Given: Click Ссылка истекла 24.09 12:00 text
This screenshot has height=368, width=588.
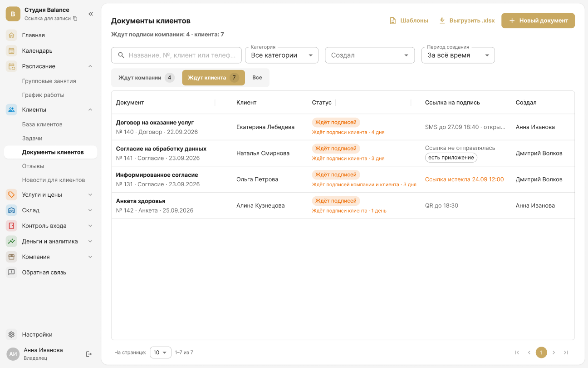Looking at the screenshot, I should click(464, 179).
